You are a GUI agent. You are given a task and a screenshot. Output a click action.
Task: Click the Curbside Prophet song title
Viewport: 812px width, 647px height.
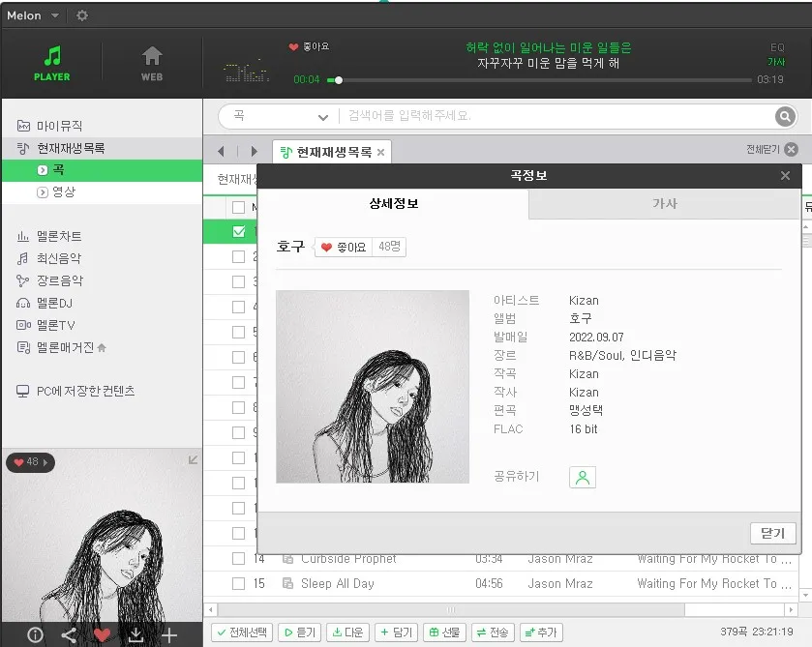click(348, 559)
